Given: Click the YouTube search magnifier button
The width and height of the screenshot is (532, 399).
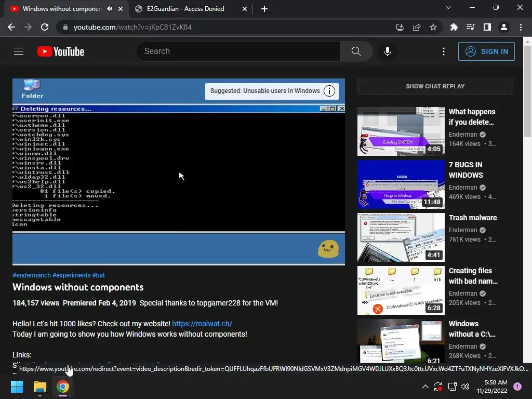Looking at the screenshot, I should click(356, 51).
